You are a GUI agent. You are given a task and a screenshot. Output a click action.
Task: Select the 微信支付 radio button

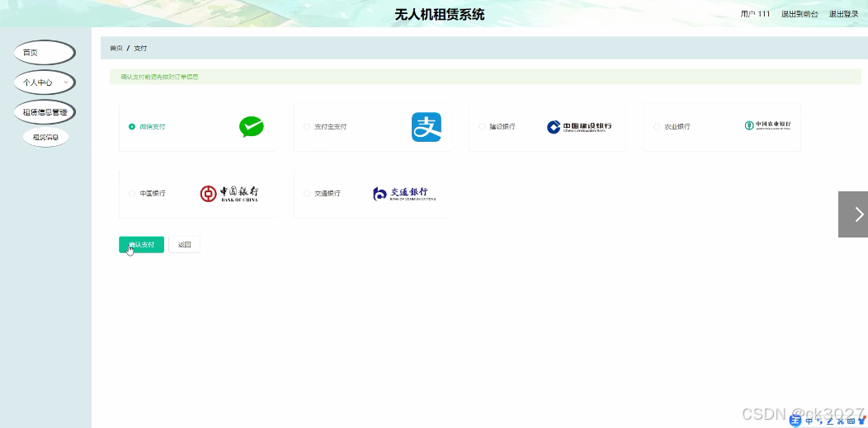tap(132, 127)
